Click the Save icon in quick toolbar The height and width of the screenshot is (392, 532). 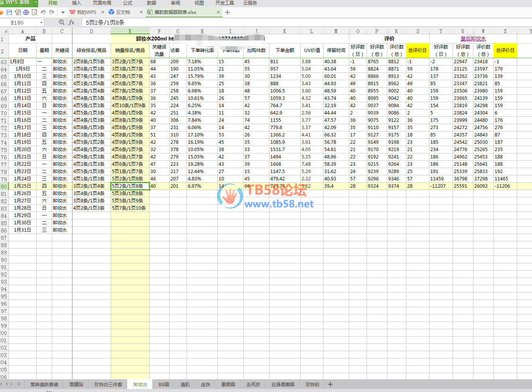point(9,12)
